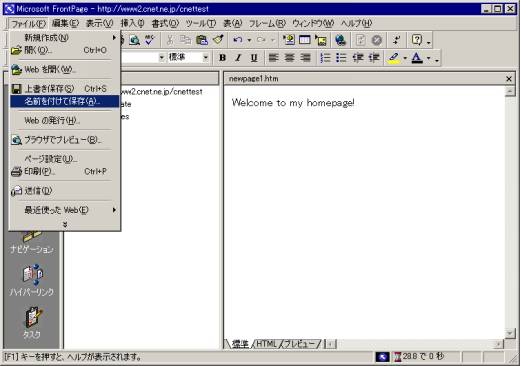520x366 pixels.
Task: Choose 送信(D) from the File menu
Action: click(x=64, y=191)
